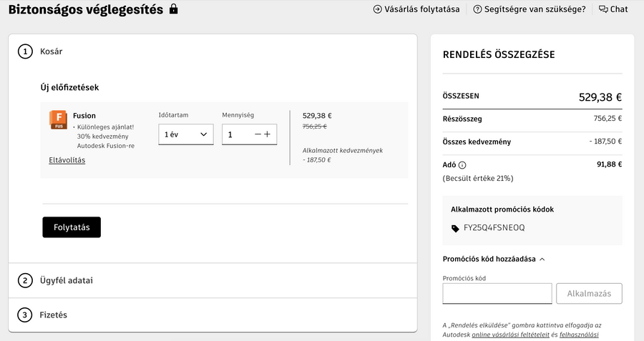Increase quantity with the plus button

(x=268, y=134)
